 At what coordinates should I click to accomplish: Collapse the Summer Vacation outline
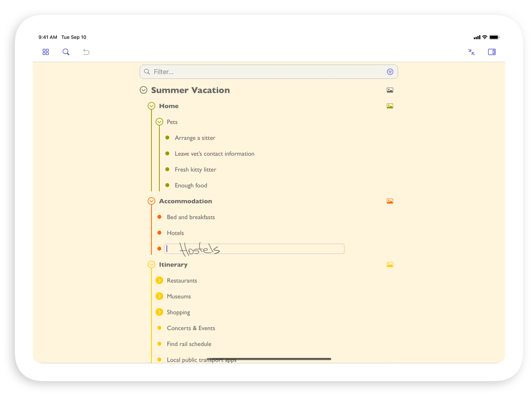pyautogui.click(x=143, y=90)
